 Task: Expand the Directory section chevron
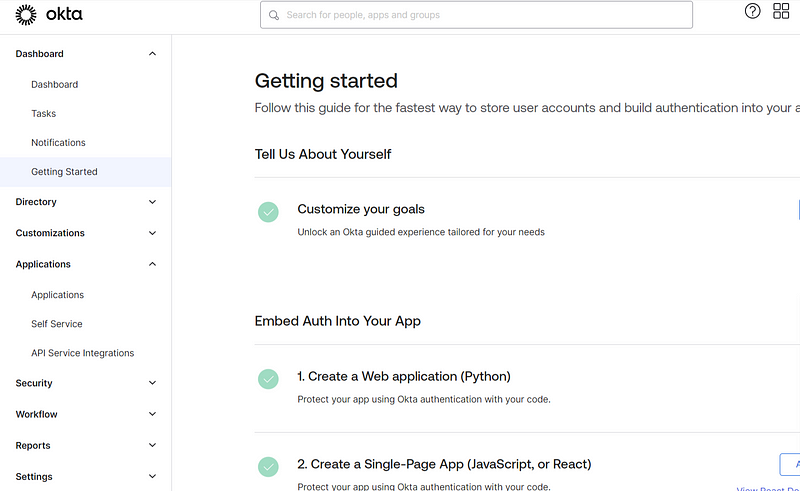(x=152, y=202)
